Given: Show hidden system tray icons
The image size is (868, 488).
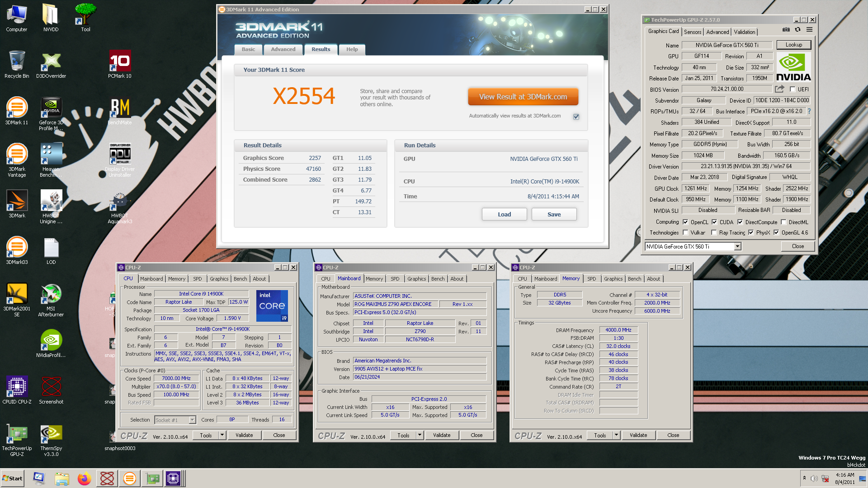Looking at the screenshot, I should [x=804, y=478].
